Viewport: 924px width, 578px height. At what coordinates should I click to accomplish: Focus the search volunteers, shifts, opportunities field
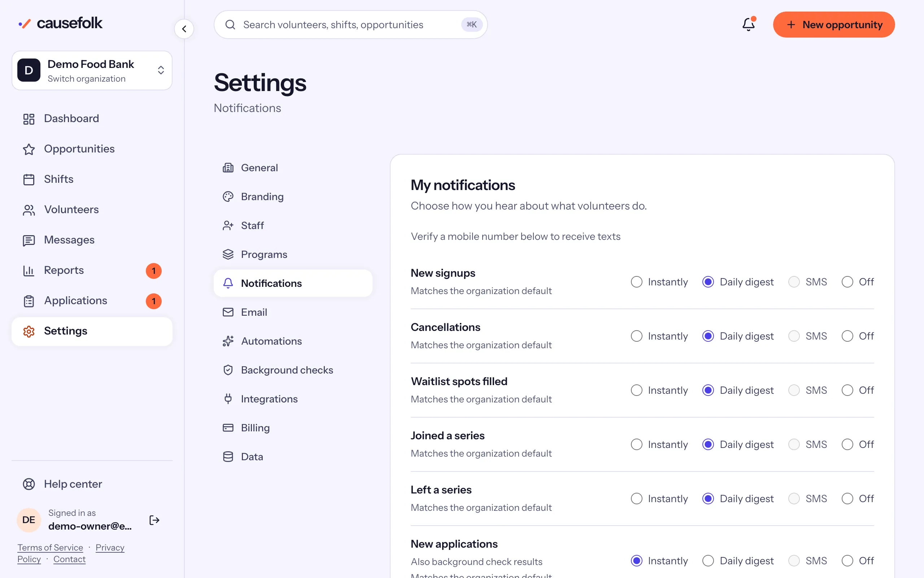coord(350,25)
